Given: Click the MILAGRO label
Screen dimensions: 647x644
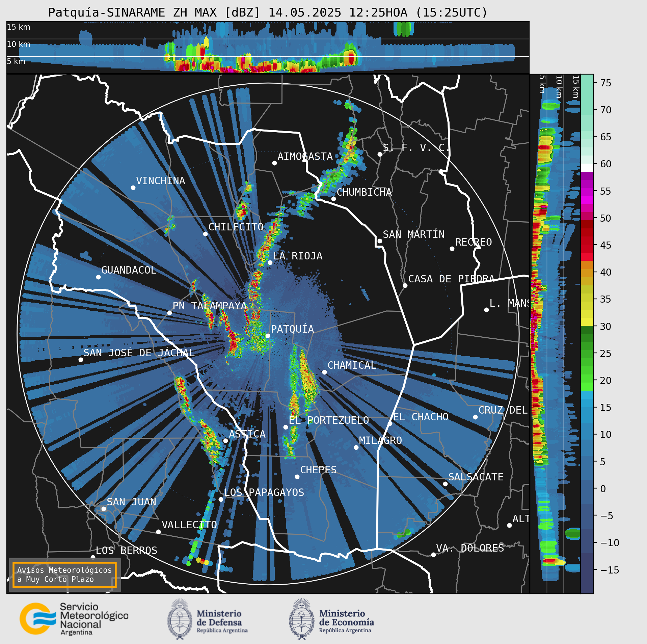Looking at the screenshot, I should click(x=380, y=440).
